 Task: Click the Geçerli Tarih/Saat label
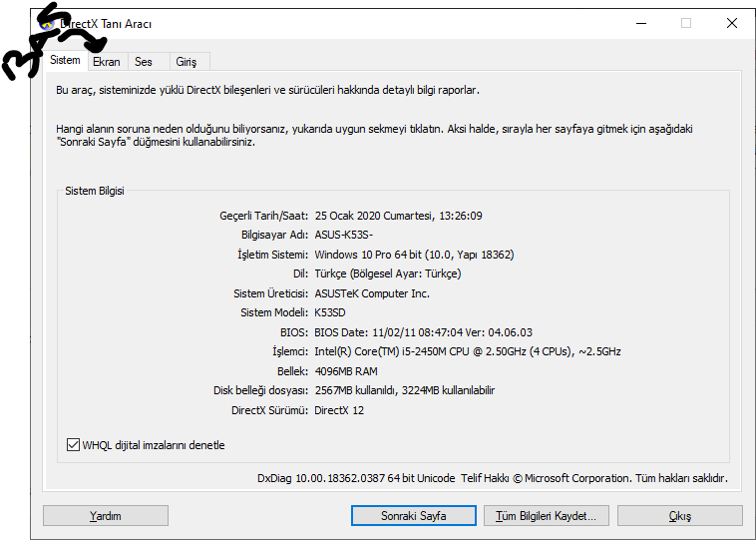pos(263,216)
